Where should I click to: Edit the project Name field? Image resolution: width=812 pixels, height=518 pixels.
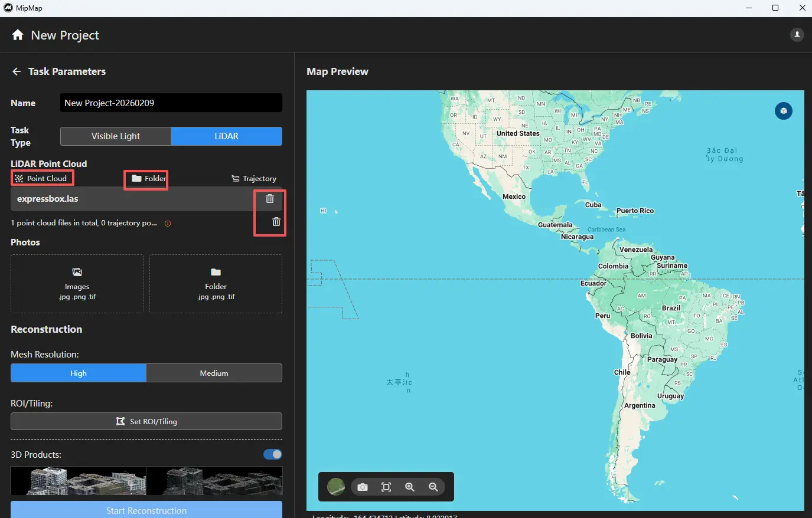pos(171,103)
